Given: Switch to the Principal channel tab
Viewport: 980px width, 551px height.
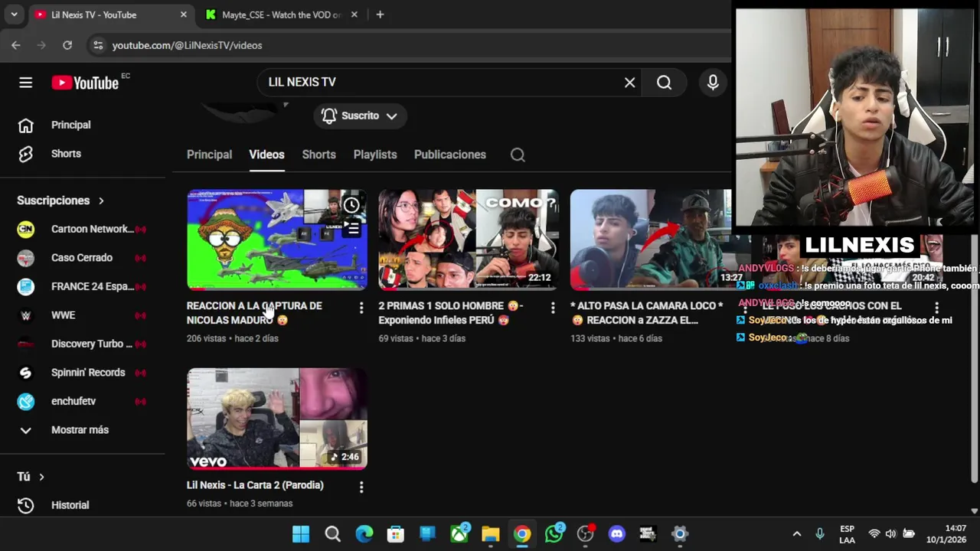Looking at the screenshot, I should point(209,155).
